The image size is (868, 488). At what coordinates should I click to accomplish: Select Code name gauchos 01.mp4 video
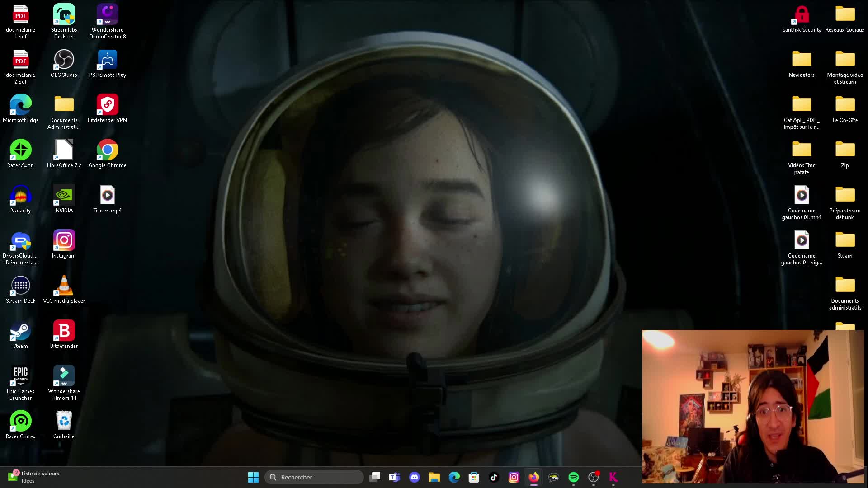pos(802,202)
